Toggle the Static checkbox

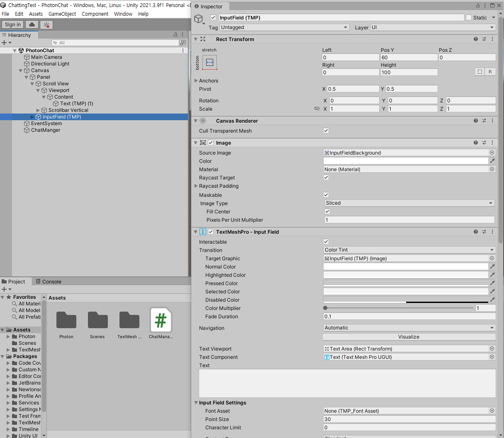point(469,17)
